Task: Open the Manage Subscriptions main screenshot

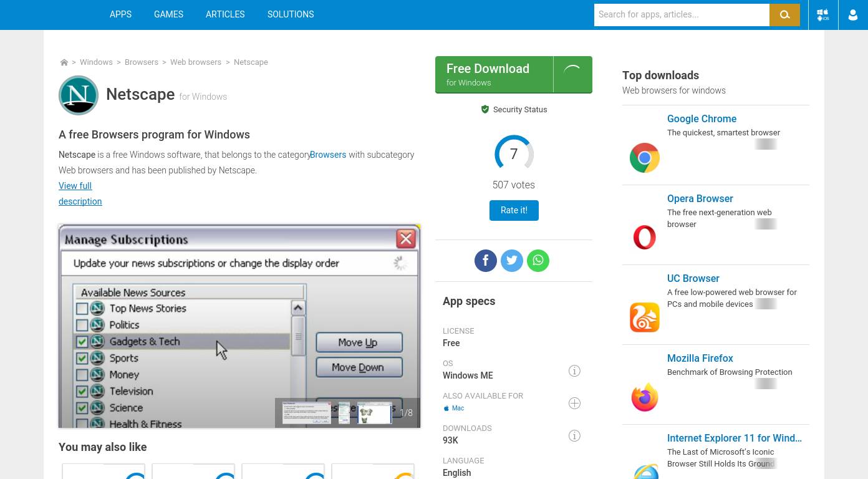Action: coord(239,326)
